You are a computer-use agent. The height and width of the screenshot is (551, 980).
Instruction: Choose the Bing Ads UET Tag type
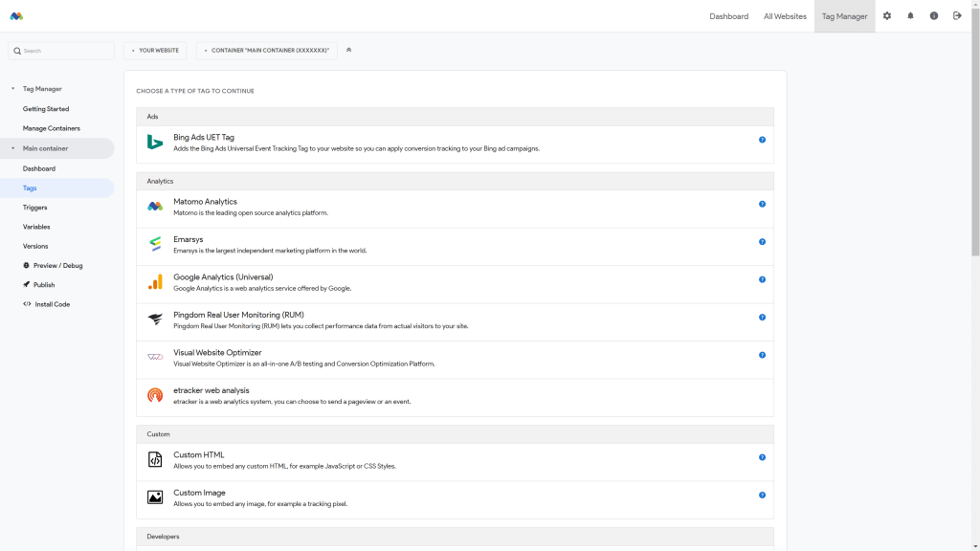[x=455, y=144]
